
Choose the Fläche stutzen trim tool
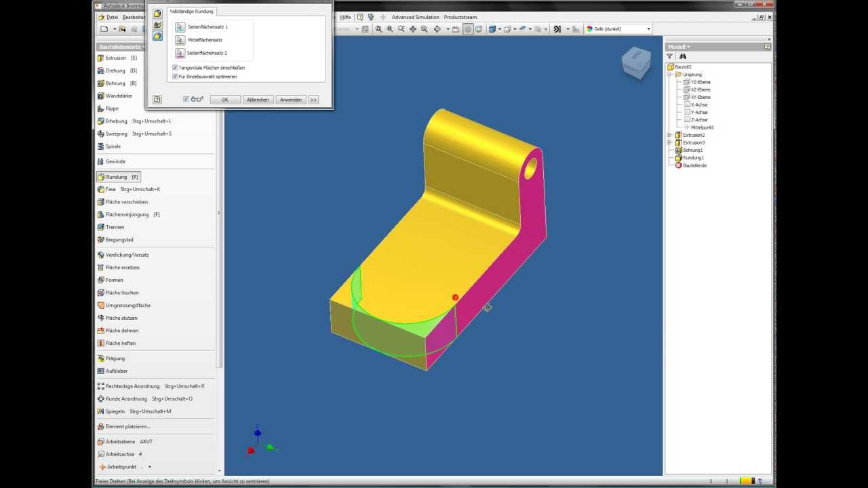click(x=117, y=318)
